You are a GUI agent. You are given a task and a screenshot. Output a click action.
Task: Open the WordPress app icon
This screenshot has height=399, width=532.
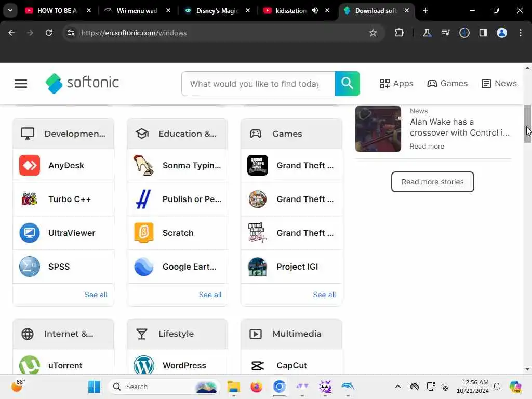pyautogui.click(x=143, y=365)
